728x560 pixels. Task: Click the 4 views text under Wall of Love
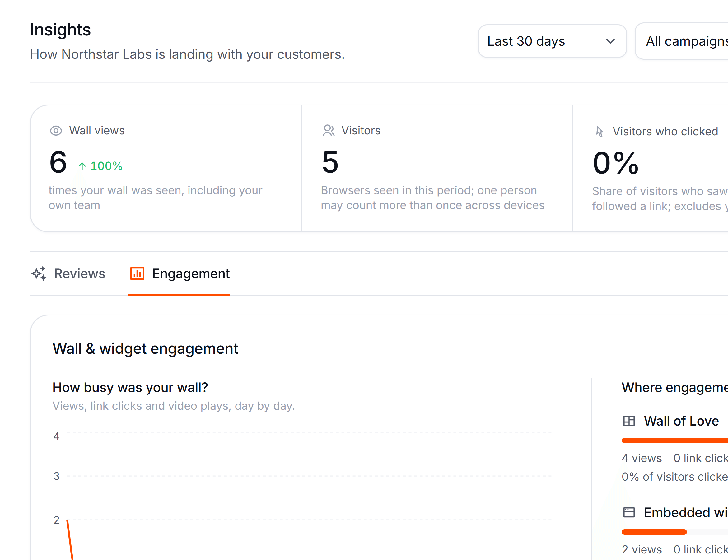point(642,458)
